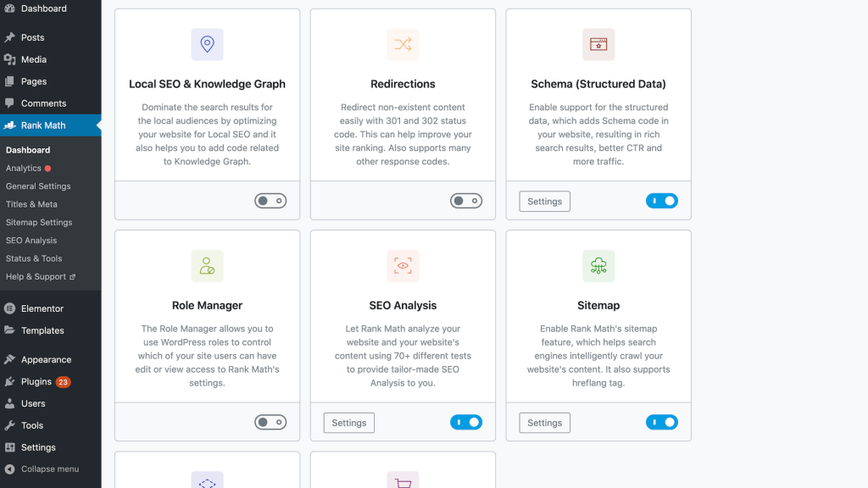
Task: Enable the Local SEO & Knowledge Graph toggle
Action: pos(270,201)
